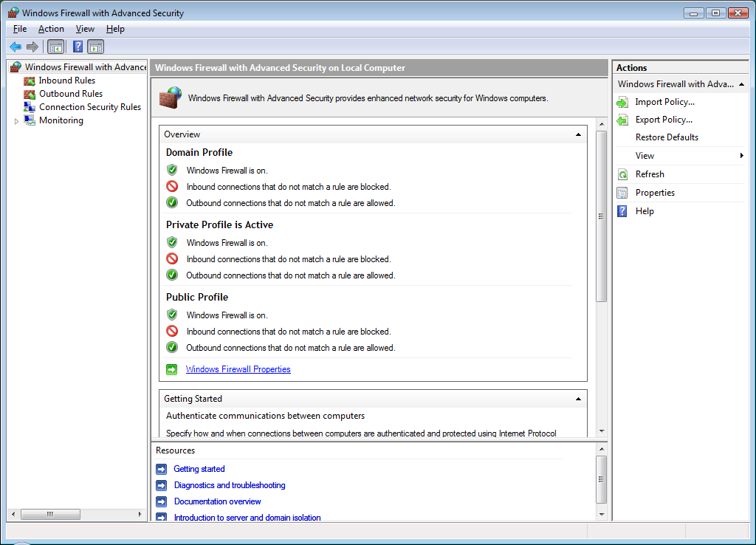Viewport: 756px width, 545px height.
Task: Collapse the Actions group header arrow
Action: 741,84
